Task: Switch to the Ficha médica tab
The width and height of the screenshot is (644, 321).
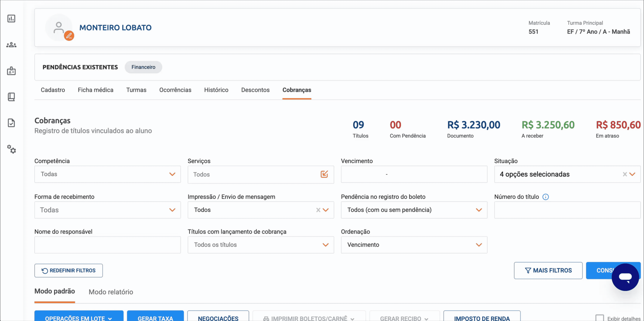Action: (95, 90)
